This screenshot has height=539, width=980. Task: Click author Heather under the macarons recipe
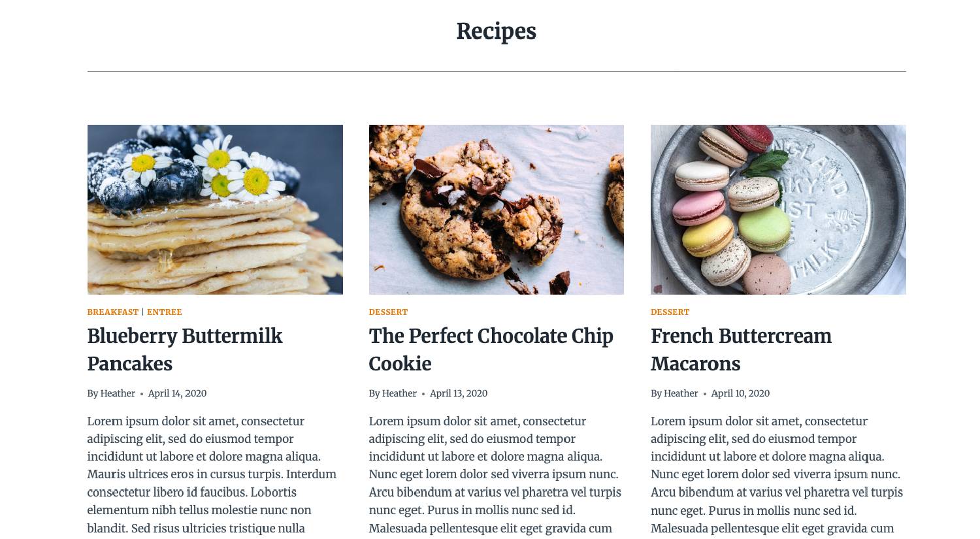click(x=681, y=393)
